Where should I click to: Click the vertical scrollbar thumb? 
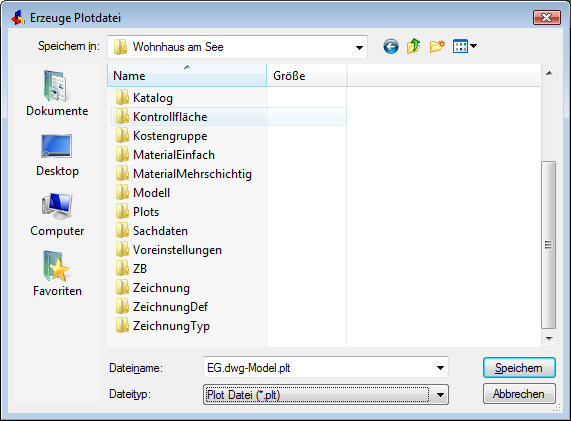tap(548, 245)
